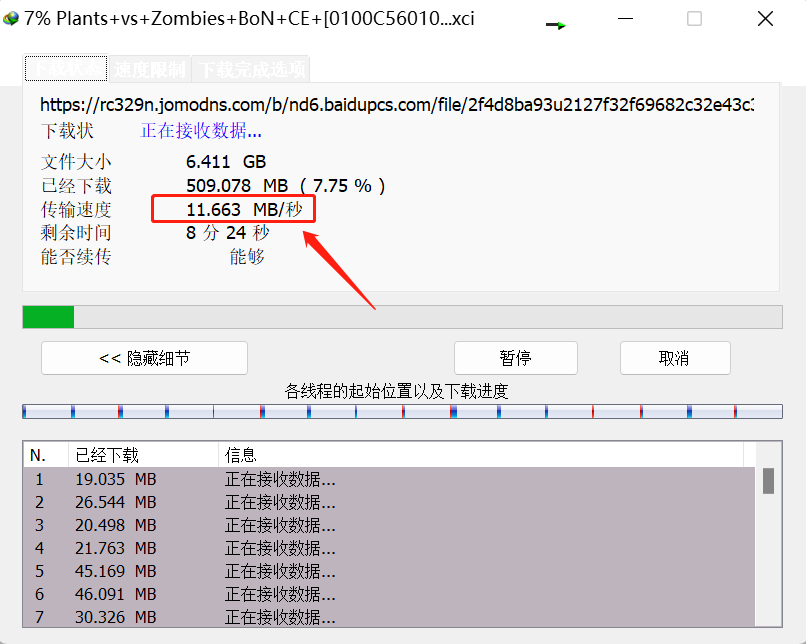Open the 下载完成选项 tab
Screen dimensions: 806x644
click(251, 69)
